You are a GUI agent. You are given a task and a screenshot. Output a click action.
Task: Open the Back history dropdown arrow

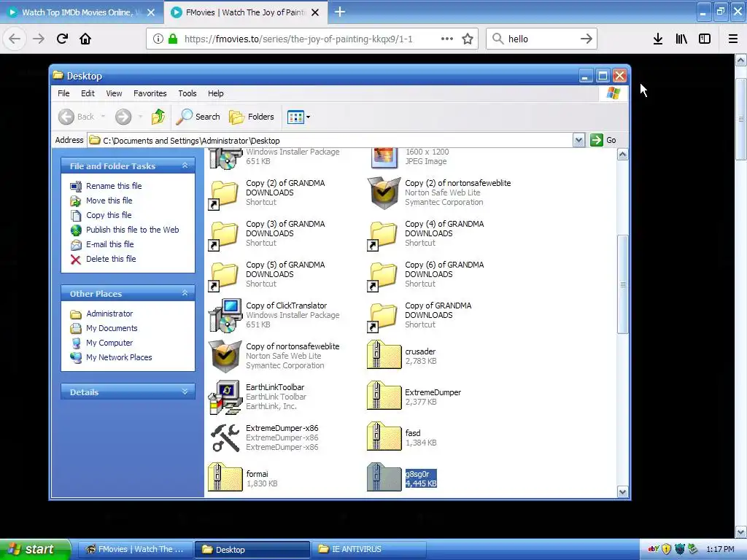103,116
